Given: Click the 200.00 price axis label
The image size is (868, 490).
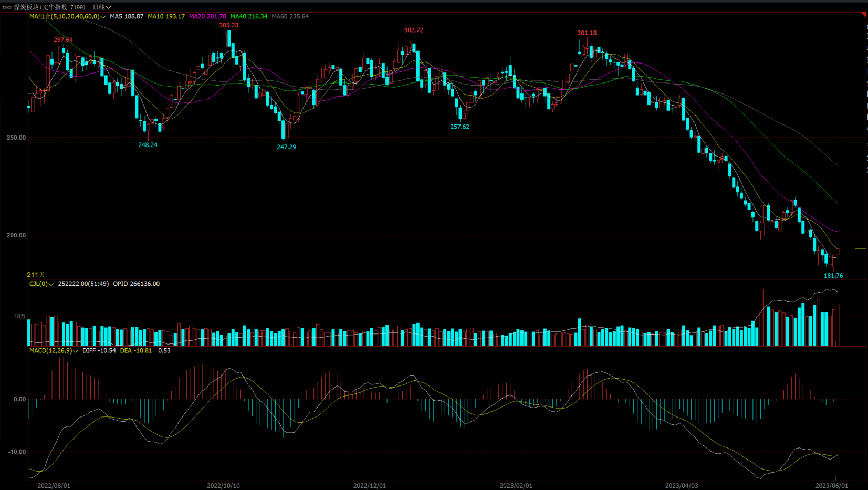Looking at the screenshot, I should pos(16,235).
